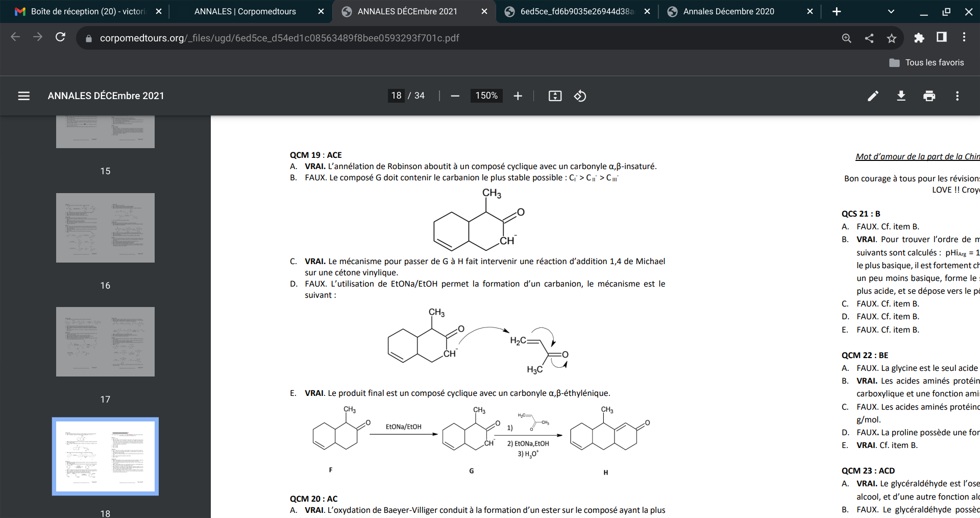Select page 18 thumbnail

point(105,456)
